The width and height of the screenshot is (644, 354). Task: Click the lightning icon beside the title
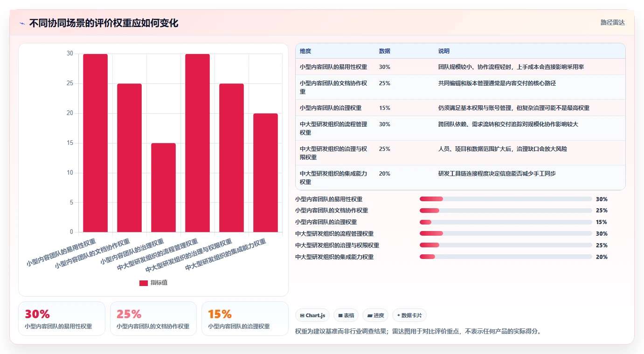[22, 23]
